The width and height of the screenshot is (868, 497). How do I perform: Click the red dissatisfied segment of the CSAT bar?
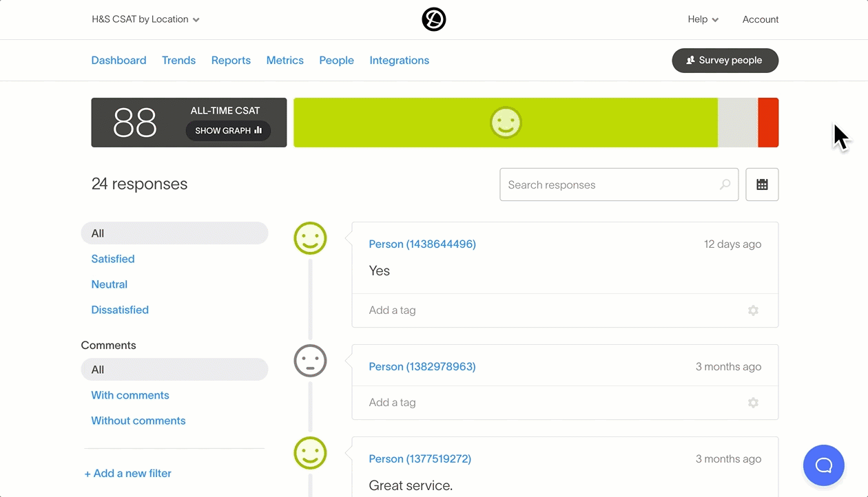pos(768,123)
